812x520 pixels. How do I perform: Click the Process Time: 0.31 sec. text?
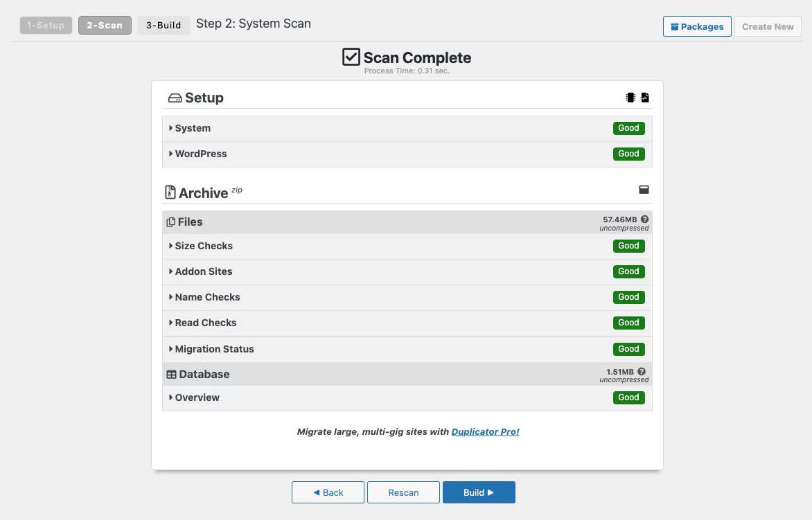pyautogui.click(x=407, y=71)
